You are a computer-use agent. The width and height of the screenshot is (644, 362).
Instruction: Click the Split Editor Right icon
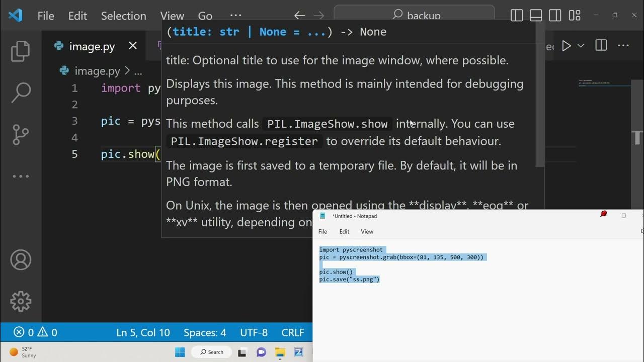click(601, 46)
